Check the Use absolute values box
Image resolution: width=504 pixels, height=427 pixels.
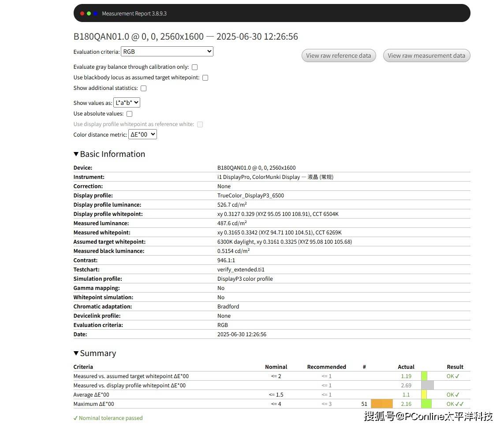tap(129, 114)
